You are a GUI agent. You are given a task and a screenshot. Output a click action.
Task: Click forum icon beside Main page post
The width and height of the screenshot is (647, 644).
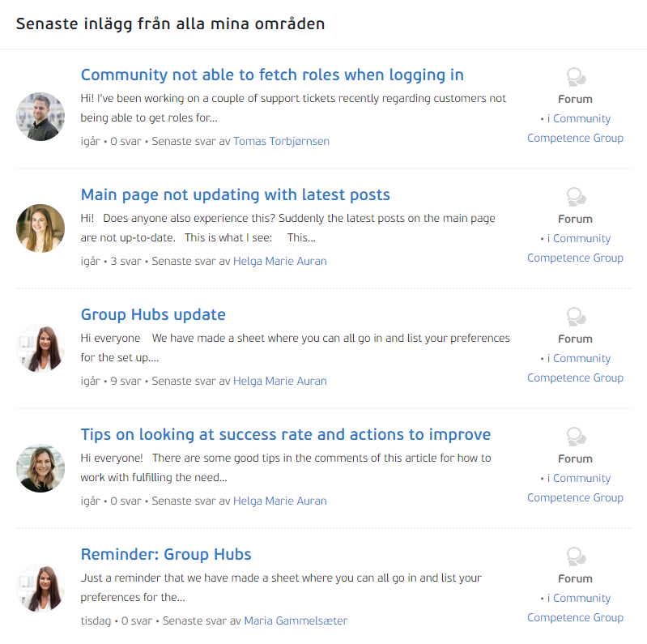coord(576,198)
